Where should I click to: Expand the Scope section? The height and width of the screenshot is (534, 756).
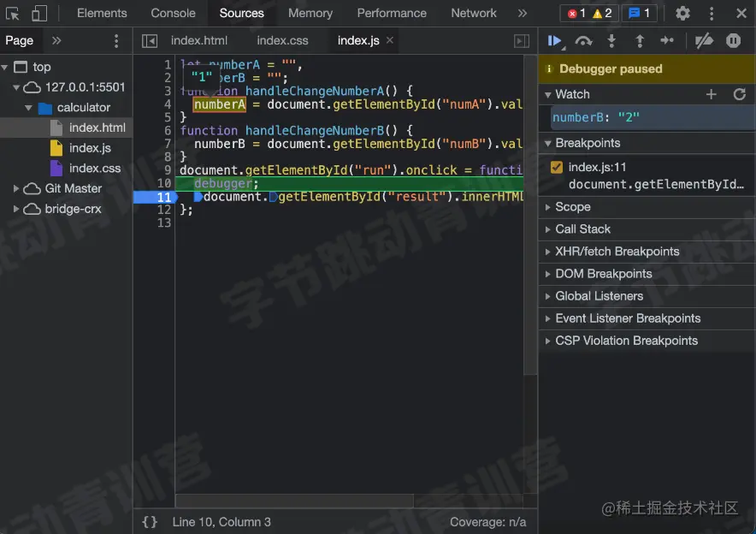(647, 207)
